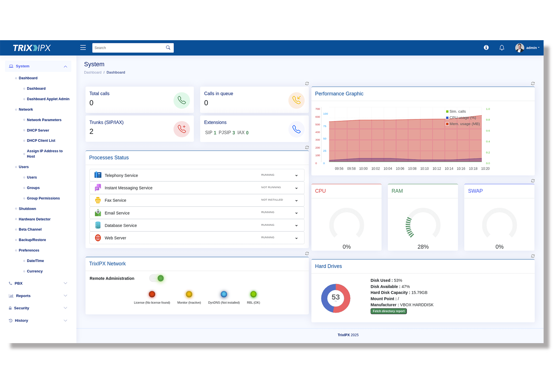Click the Sim. calls legend color swatch
The image size is (559, 392).
[x=447, y=111]
